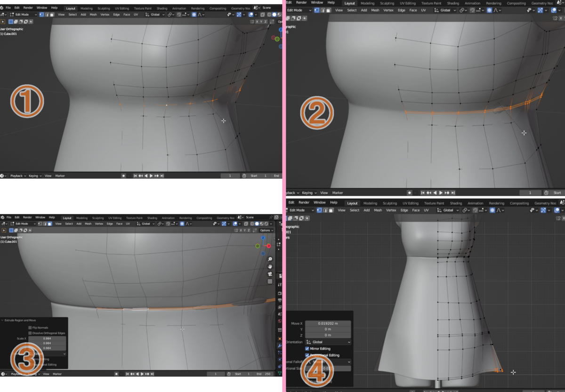This screenshot has height=392, width=565.
Task: Open Keying dropdown in top-right timeline
Action: pyautogui.click(x=309, y=192)
